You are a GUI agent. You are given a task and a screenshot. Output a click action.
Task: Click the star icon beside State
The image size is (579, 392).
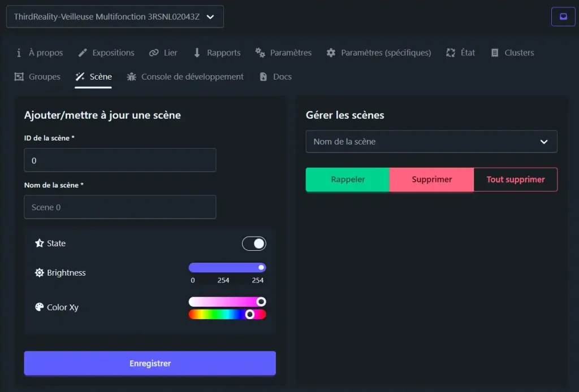tap(39, 243)
